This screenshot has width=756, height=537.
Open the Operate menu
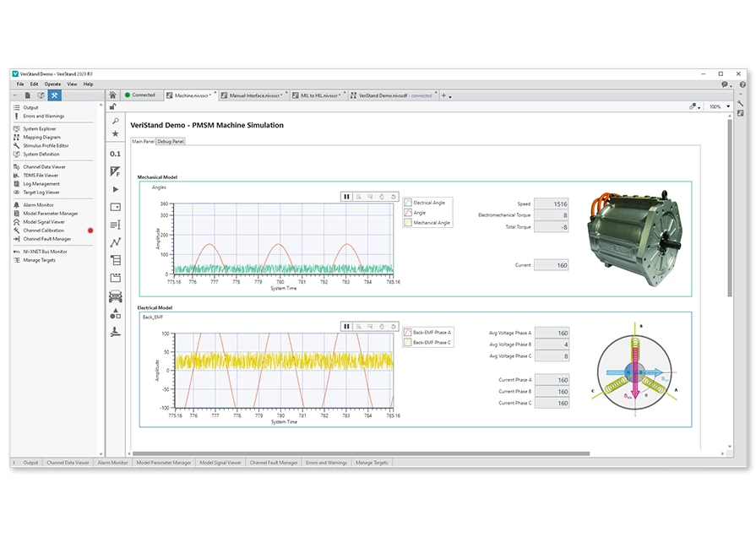point(52,84)
